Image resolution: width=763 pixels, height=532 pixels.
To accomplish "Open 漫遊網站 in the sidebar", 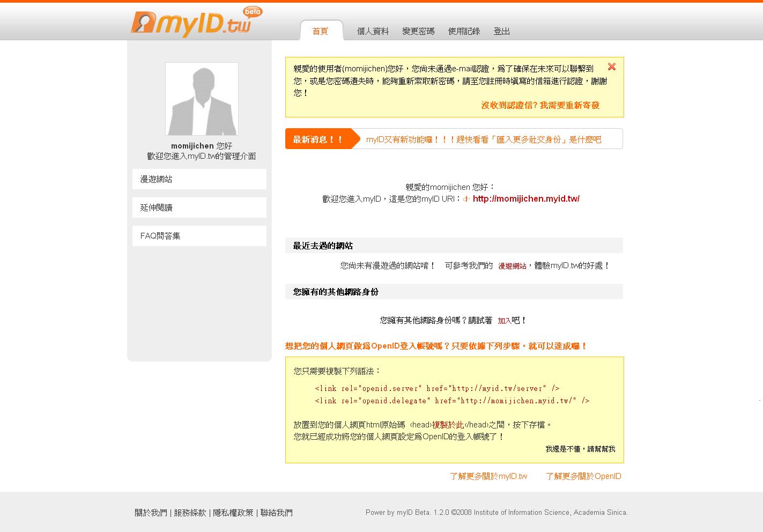I will 199,179.
